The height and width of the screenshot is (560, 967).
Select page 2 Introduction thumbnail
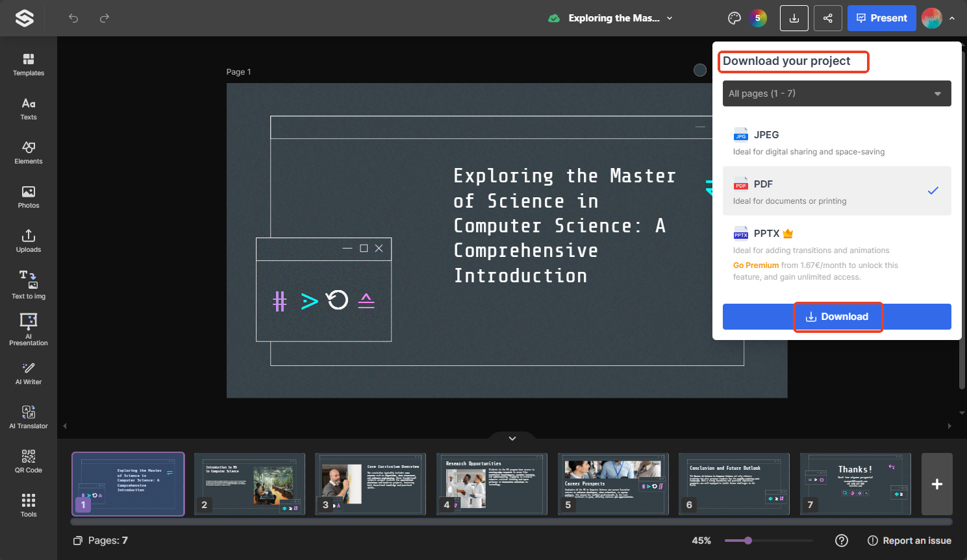pyautogui.click(x=249, y=484)
